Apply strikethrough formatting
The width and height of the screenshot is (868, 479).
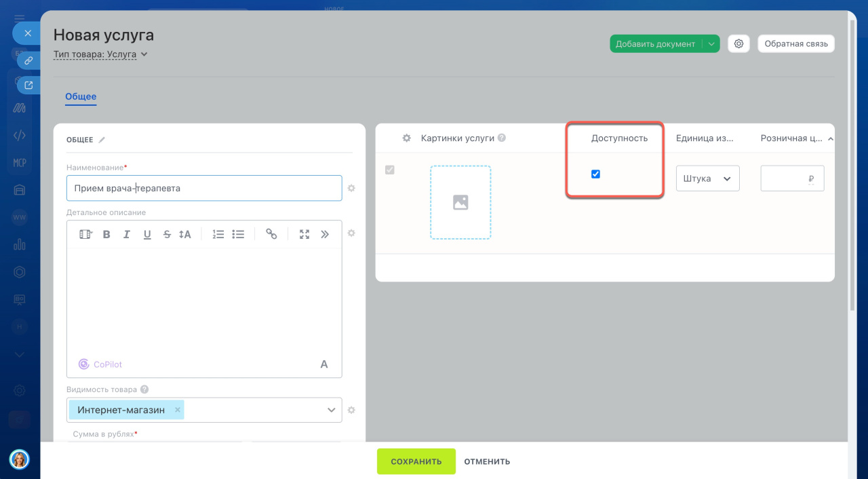[x=167, y=234]
